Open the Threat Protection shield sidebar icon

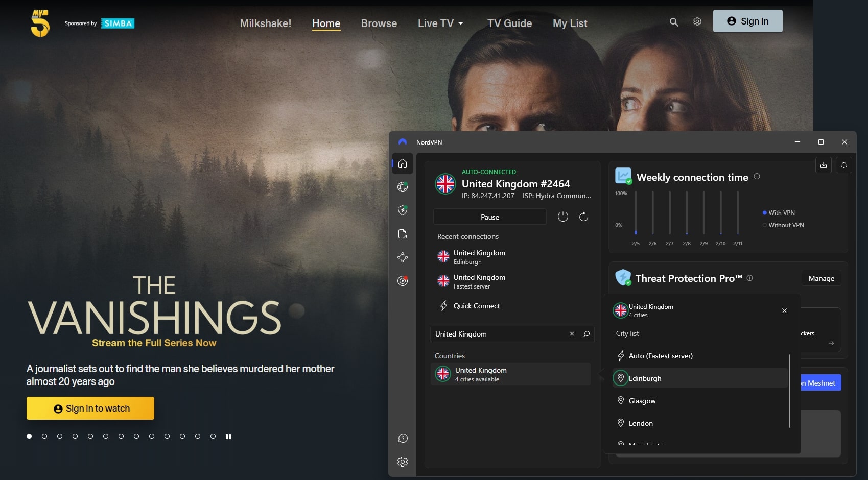[403, 210]
